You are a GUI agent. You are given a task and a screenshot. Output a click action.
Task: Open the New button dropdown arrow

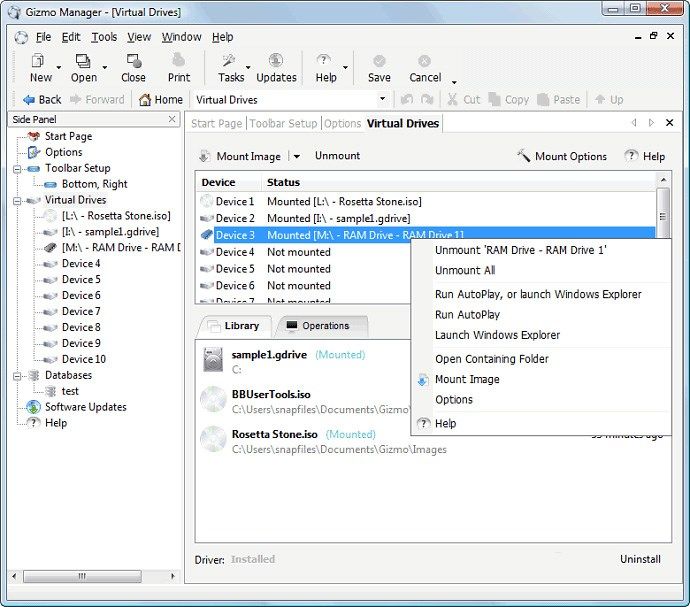tap(59, 67)
